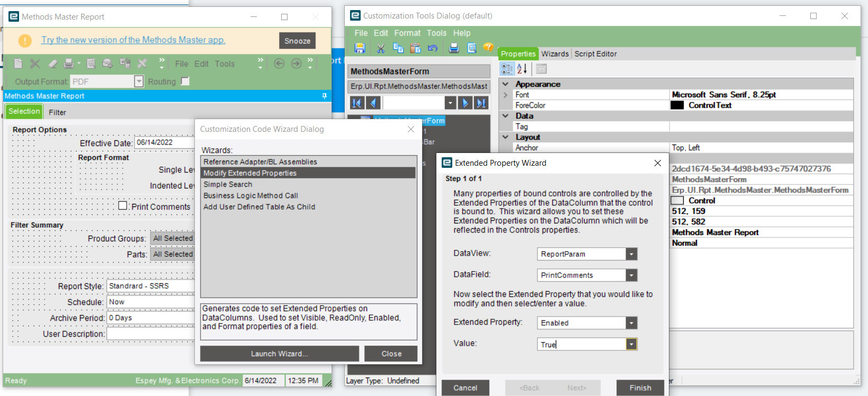This screenshot has width=868, height=396.
Task: Save customization with the floppy disk icon
Action: tap(360, 48)
